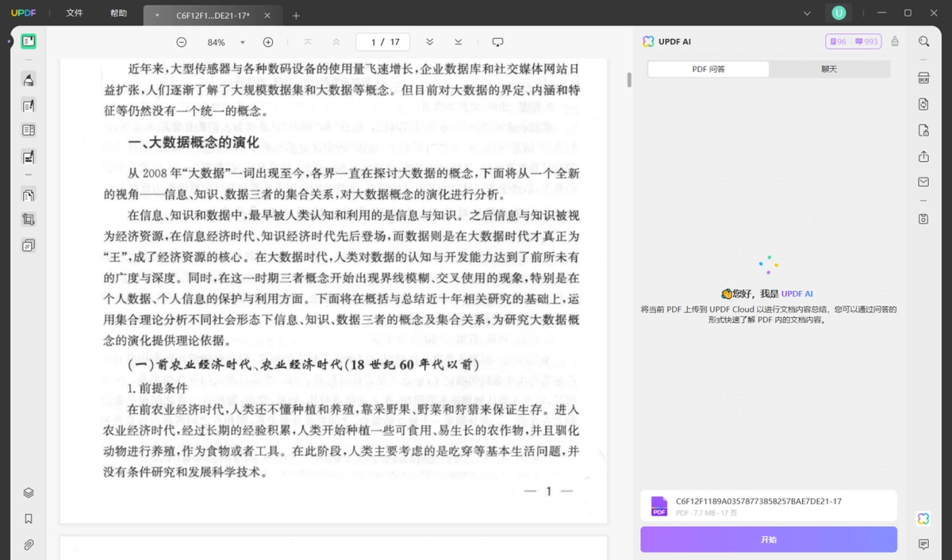Select the Crop Pages tool
Viewport: 952px width, 560px height.
pyautogui.click(x=29, y=220)
